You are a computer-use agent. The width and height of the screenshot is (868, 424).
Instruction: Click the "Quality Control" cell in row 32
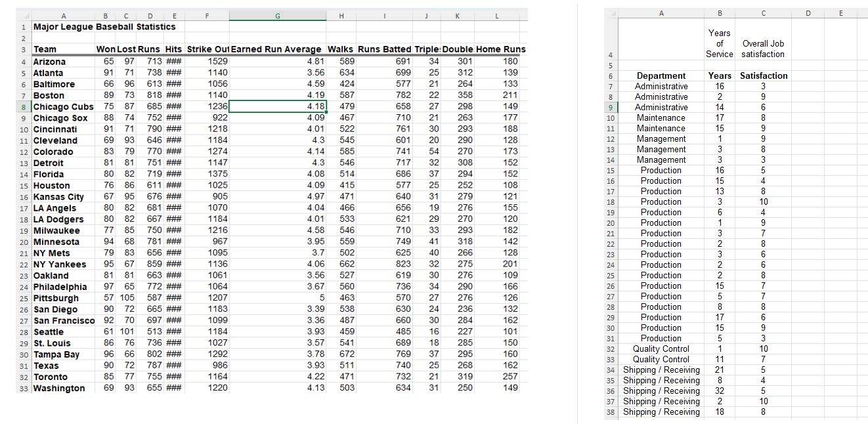coord(661,349)
